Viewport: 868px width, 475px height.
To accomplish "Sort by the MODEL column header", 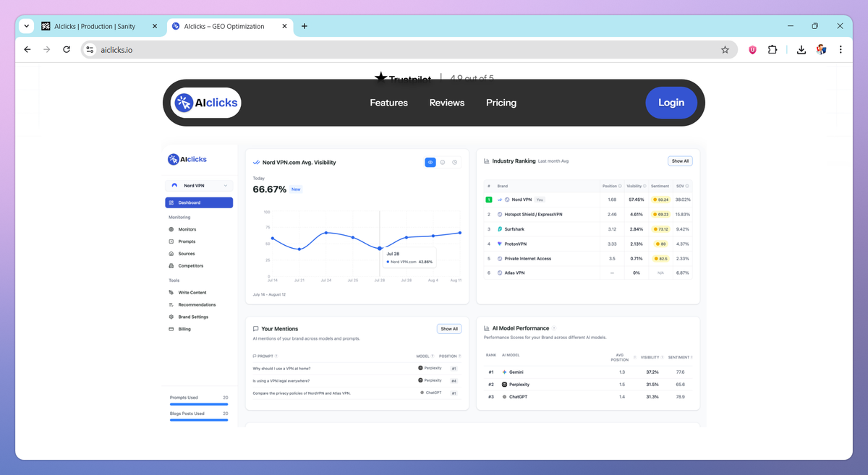I will click(x=425, y=356).
